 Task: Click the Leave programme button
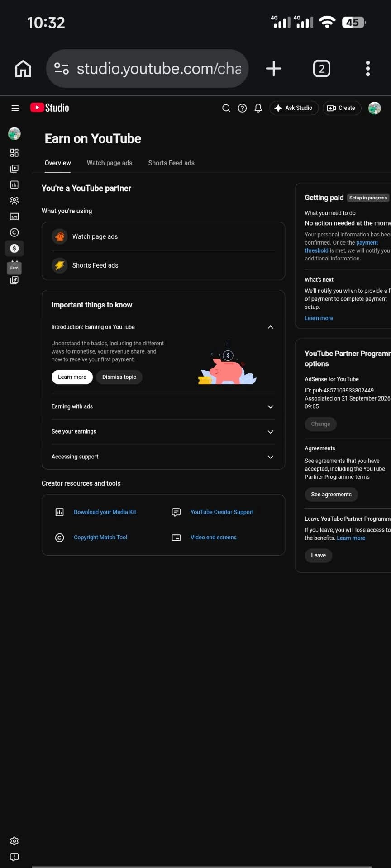[x=318, y=555]
